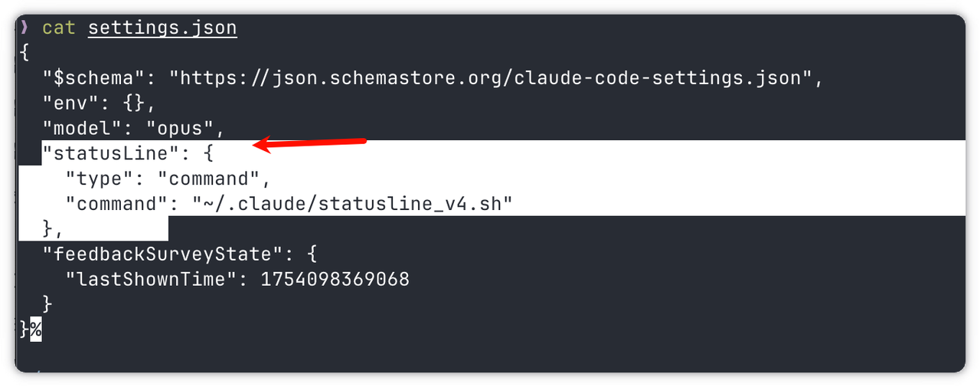Click the underlined settings.json filename
The image size is (980, 387).
click(162, 28)
